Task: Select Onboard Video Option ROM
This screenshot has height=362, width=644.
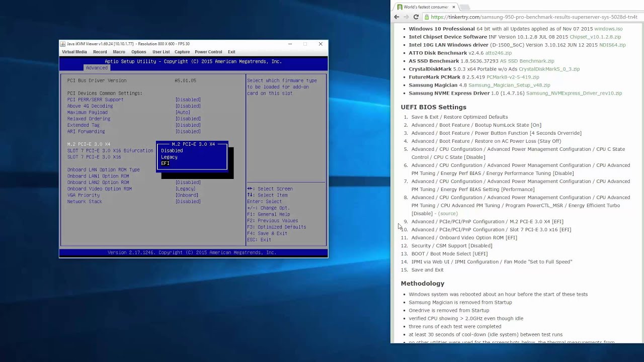Action: (x=100, y=189)
